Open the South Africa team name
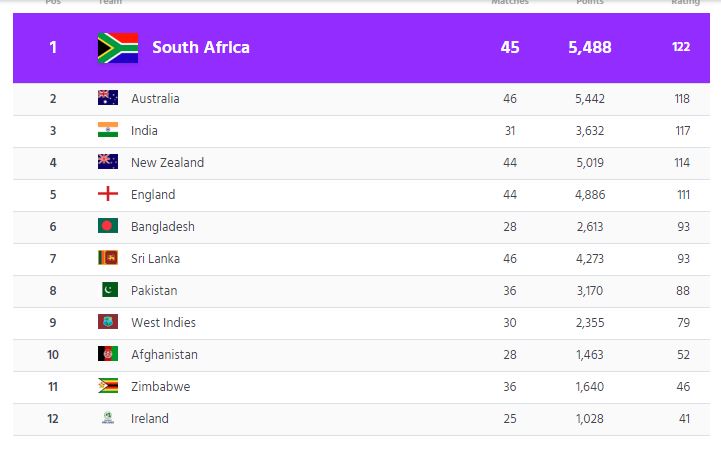Screen dimensions: 721x452 (x=201, y=47)
